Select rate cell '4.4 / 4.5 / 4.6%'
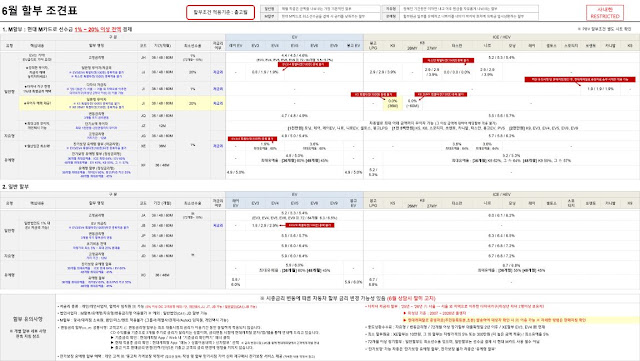 [x=295, y=55]
